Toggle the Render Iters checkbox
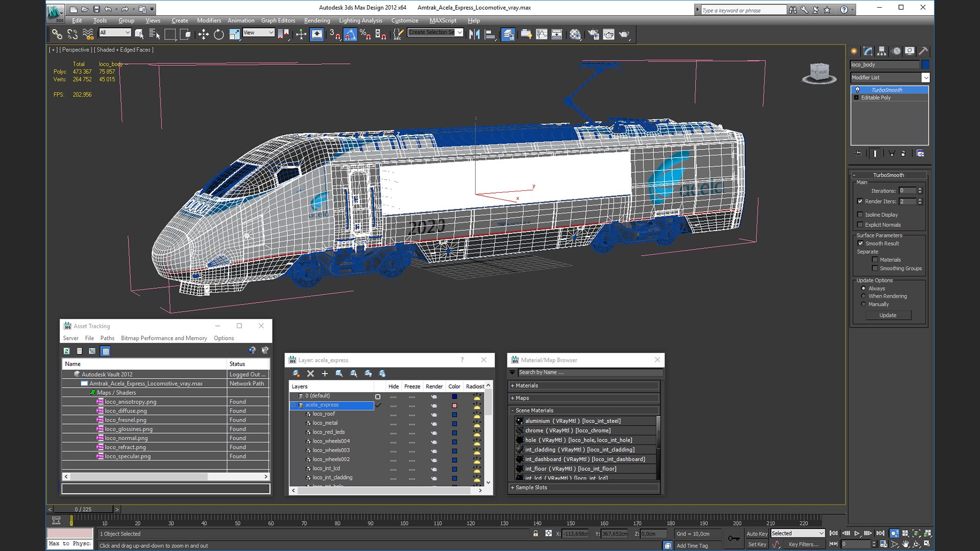Viewport: 980px width, 551px height. click(x=860, y=201)
